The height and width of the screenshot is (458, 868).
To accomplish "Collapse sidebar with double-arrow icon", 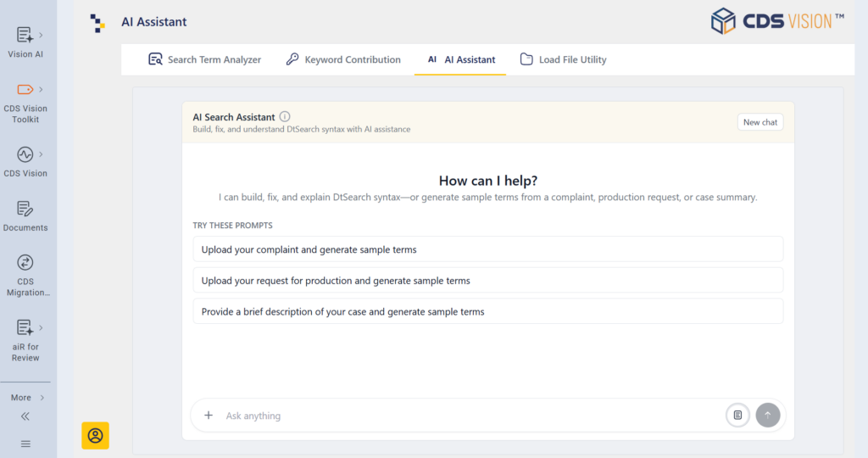I will tap(25, 416).
